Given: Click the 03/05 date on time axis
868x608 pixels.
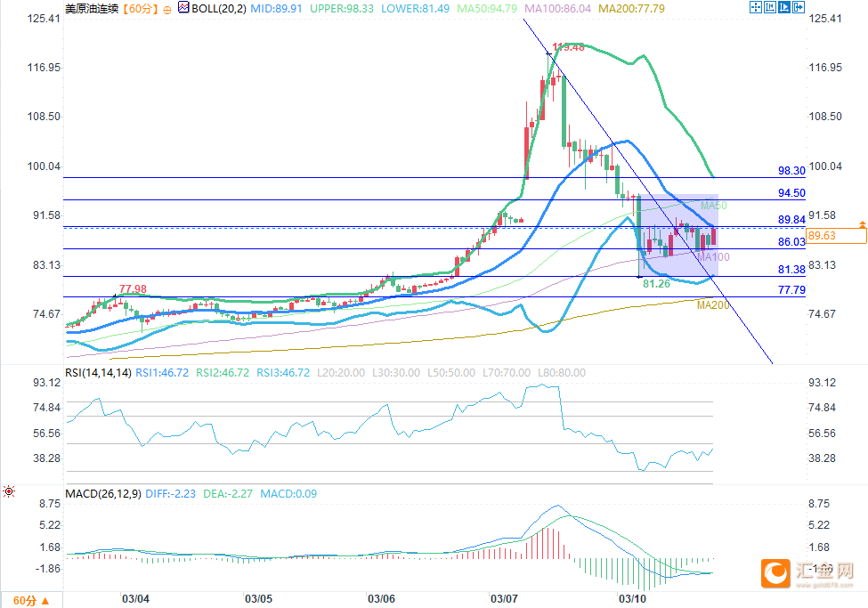Looking at the screenshot, I should coord(258,599).
